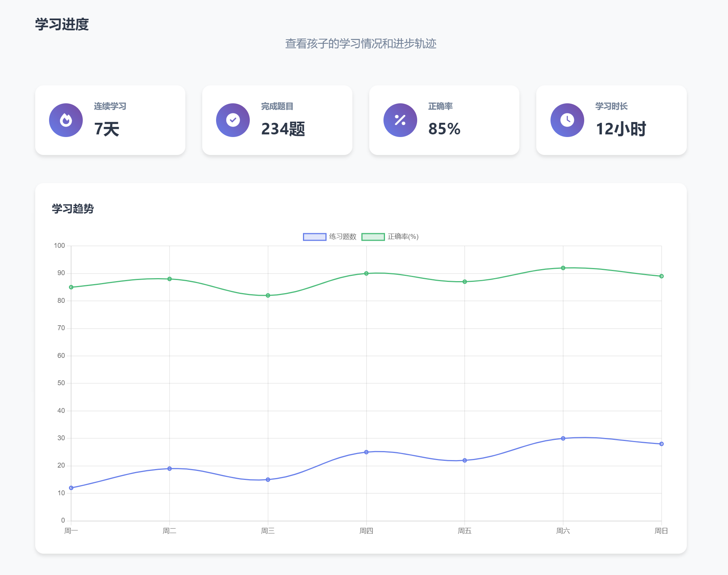Toggle 练习题数 legend color box

pyautogui.click(x=315, y=237)
